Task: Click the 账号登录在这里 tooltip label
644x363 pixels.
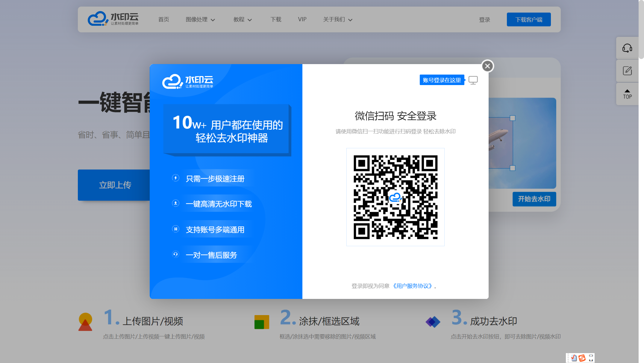Action: point(442,80)
